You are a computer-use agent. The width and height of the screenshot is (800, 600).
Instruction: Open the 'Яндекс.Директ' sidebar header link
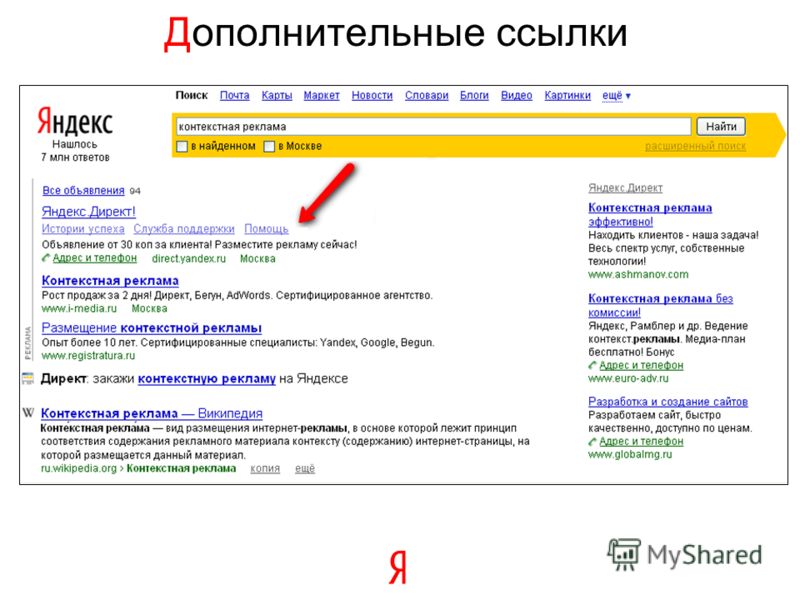pyautogui.click(x=626, y=188)
